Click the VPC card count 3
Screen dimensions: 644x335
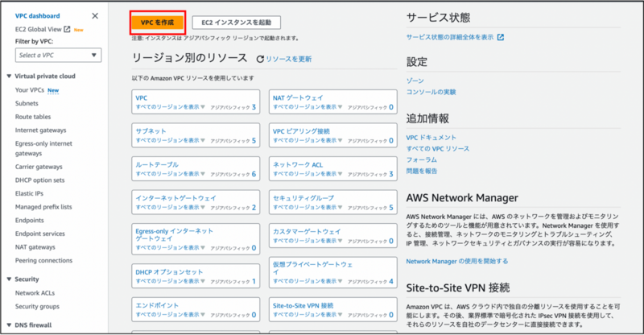(254, 107)
